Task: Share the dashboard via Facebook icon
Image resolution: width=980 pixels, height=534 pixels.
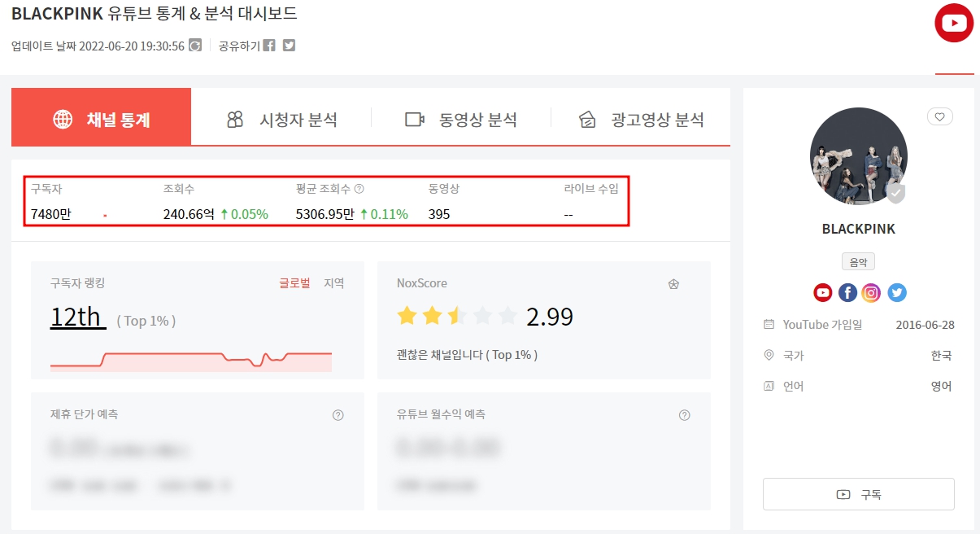Action: click(269, 47)
